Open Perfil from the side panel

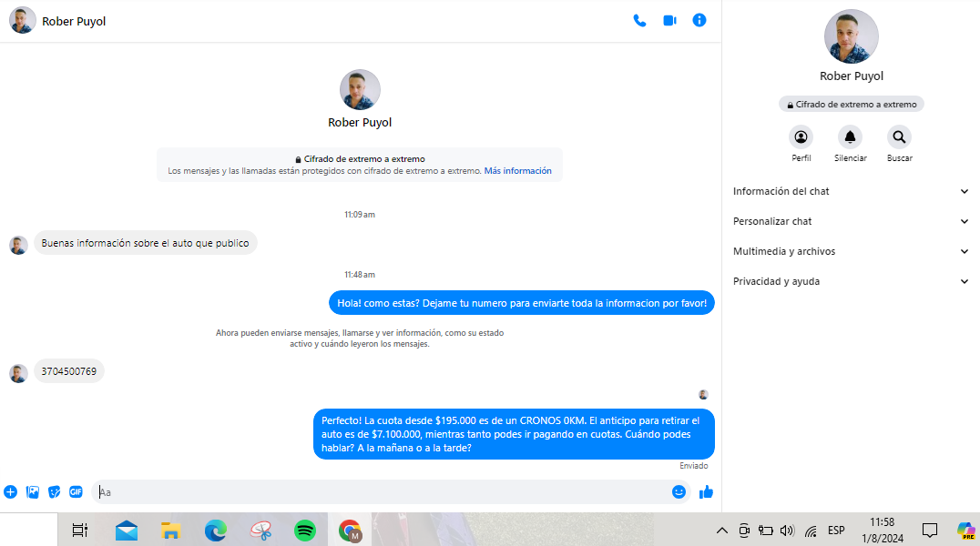click(x=801, y=137)
